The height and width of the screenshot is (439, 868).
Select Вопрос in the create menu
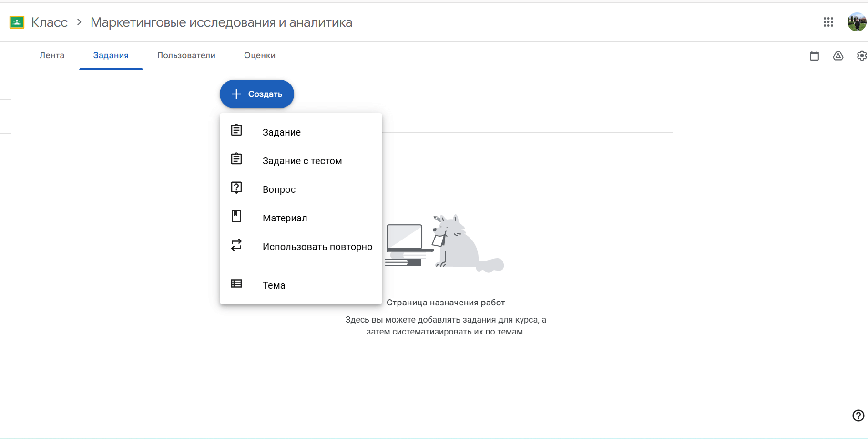279,189
